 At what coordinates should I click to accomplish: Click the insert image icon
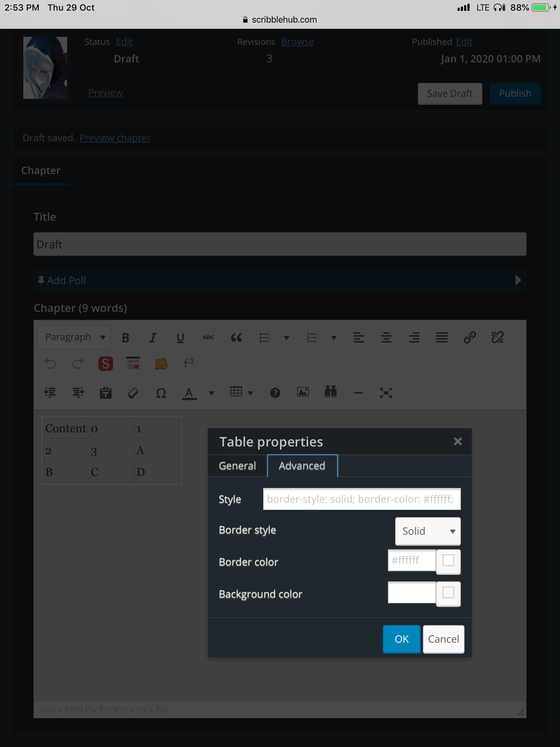tap(303, 392)
